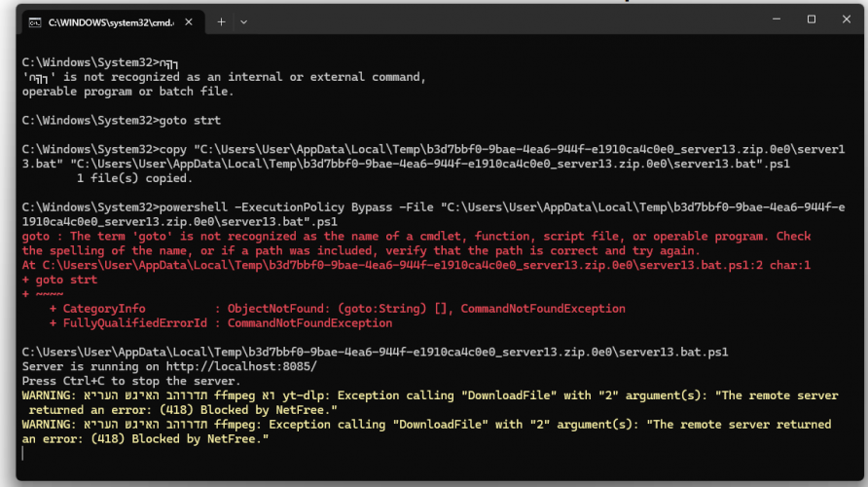The height and width of the screenshot is (487, 868).
Task: Click the empty title bar area
Action: (x=487, y=19)
